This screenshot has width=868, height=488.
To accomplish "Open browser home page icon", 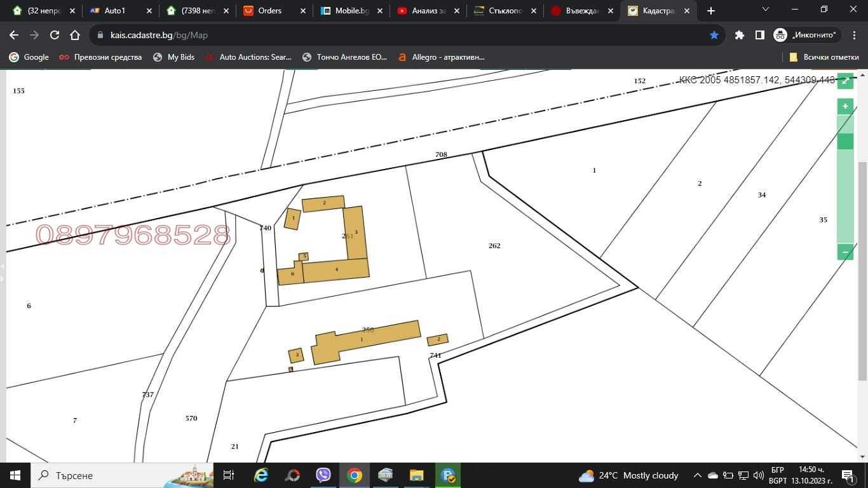I will [x=75, y=35].
